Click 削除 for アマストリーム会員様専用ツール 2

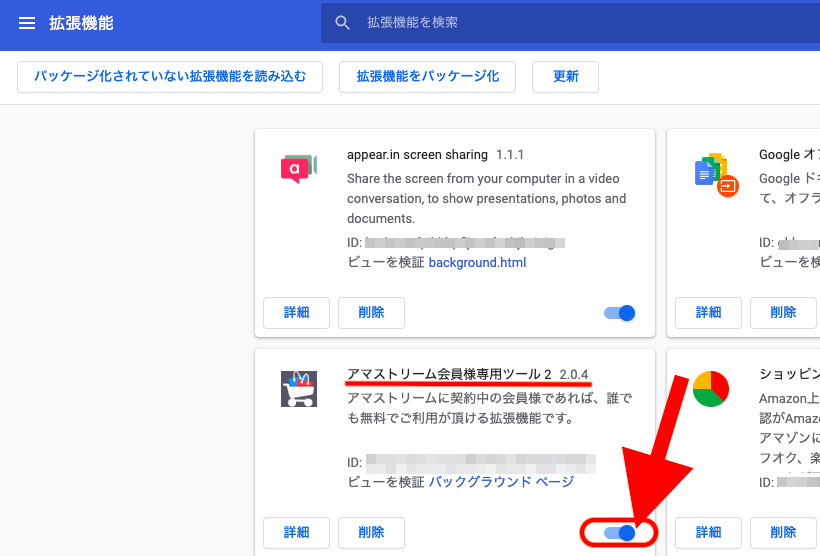point(371,533)
